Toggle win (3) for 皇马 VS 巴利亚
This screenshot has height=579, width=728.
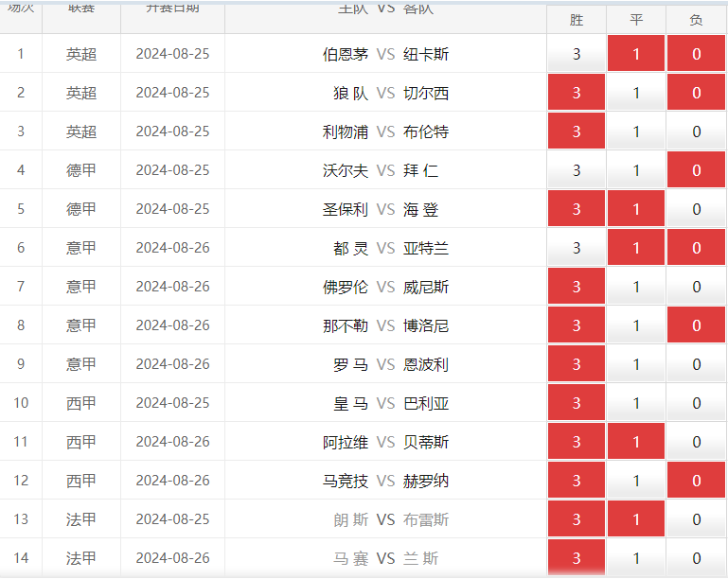[x=577, y=403]
